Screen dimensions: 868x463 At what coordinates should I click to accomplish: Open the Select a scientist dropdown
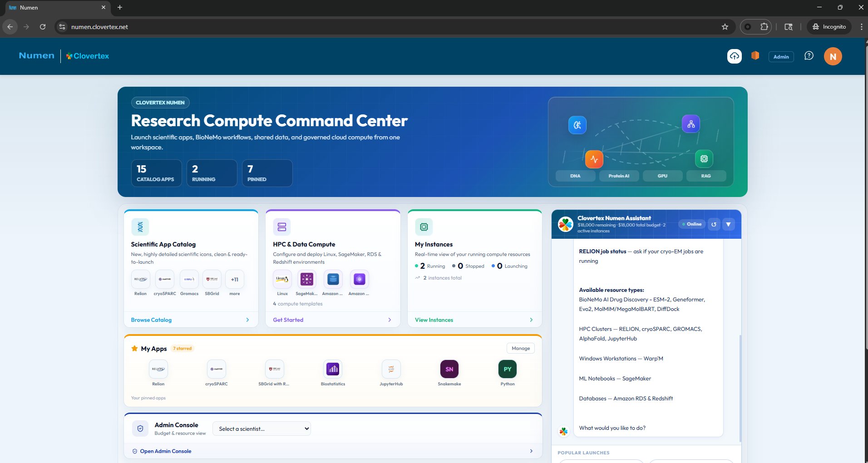pos(262,429)
